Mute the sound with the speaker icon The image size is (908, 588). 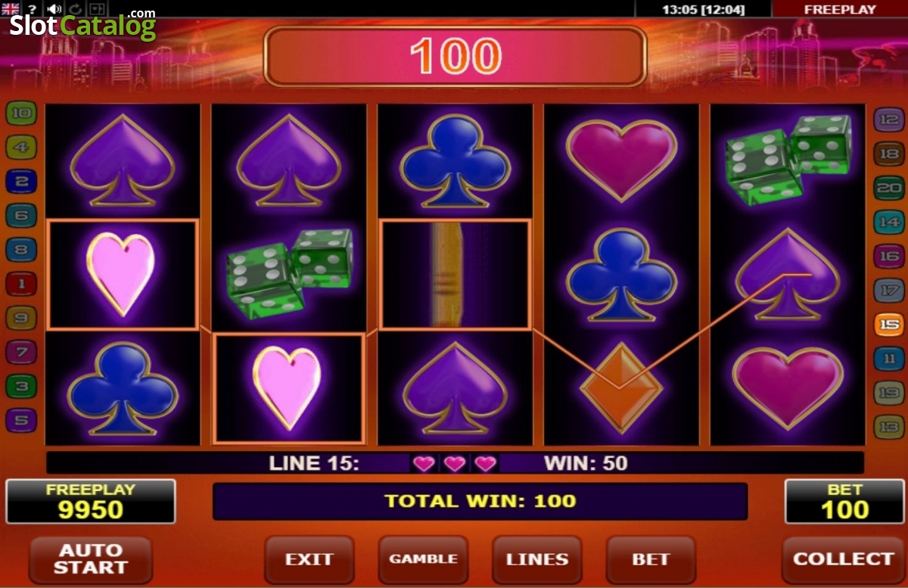point(54,9)
